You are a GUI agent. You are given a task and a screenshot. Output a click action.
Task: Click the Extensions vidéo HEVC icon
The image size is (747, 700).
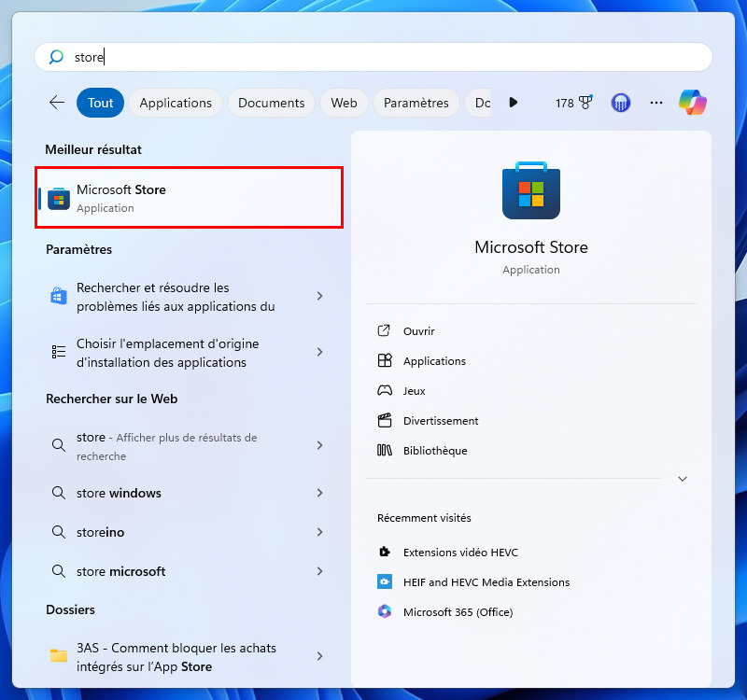pyautogui.click(x=385, y=552)
